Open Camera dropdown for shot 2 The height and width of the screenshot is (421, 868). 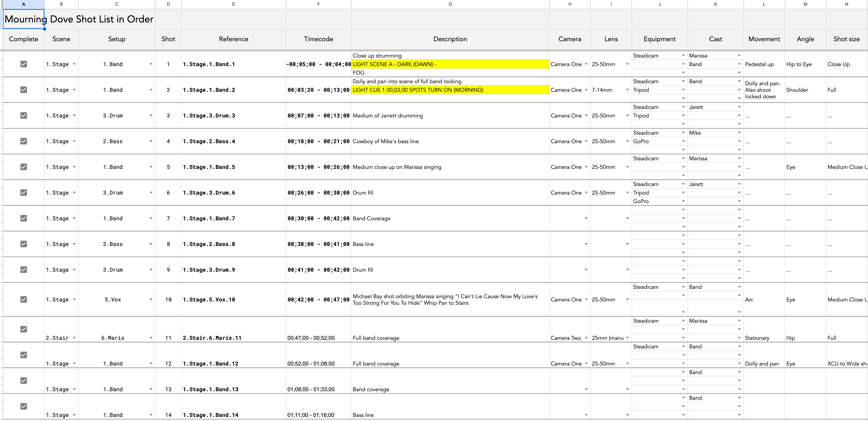586,90
